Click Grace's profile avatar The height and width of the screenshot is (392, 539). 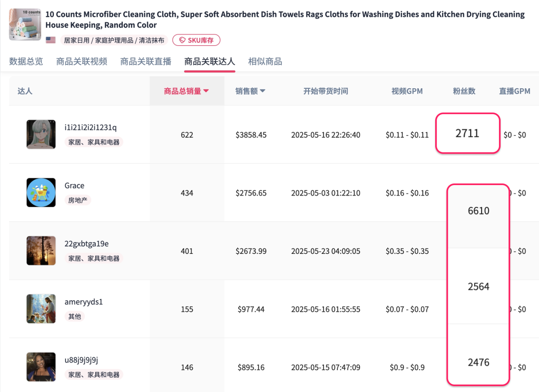pos(41,193)
